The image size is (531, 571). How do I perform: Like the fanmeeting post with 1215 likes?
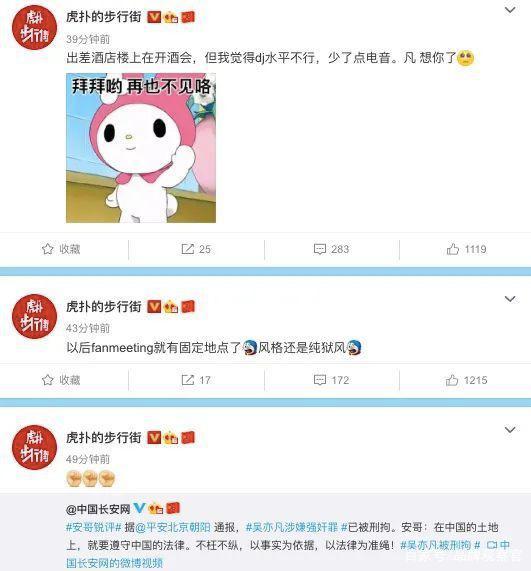(466, 380)
